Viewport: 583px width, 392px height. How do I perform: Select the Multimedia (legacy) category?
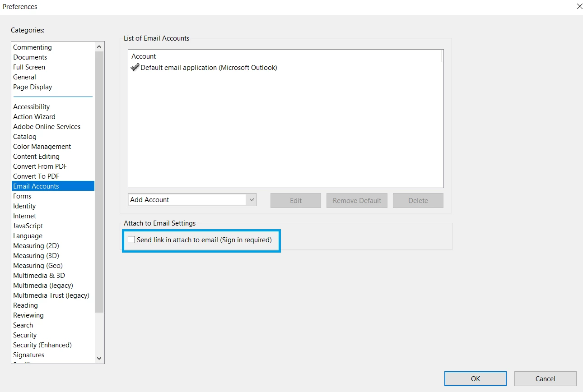click(43, 286)
